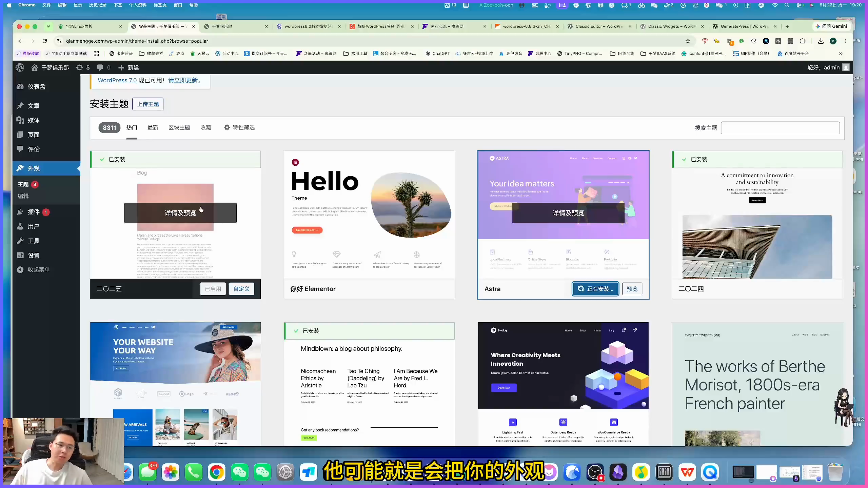Open the Blocksy theme thumbnail
This screenshot has height=488, width=868.
[563, 384]
